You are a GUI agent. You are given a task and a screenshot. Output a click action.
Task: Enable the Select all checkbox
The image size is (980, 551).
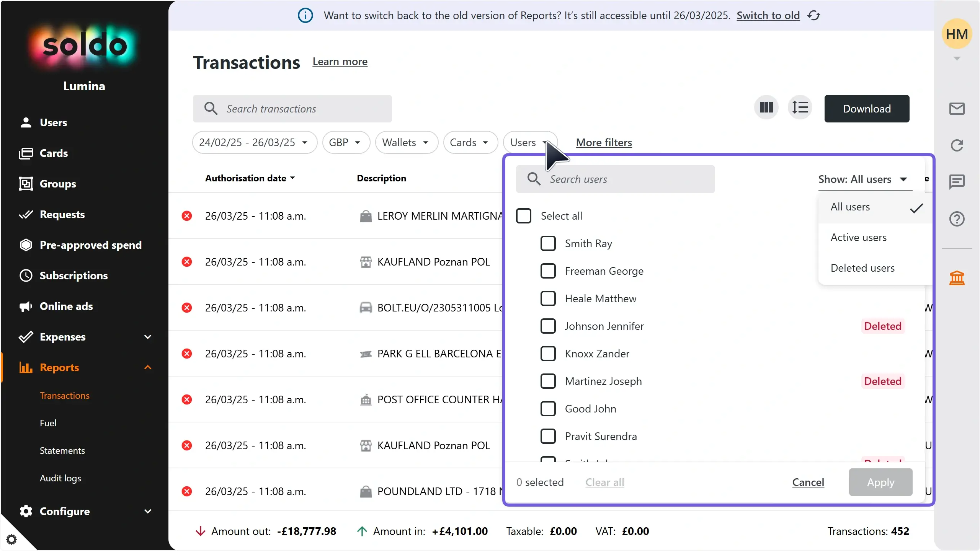[x=524, y=215]
